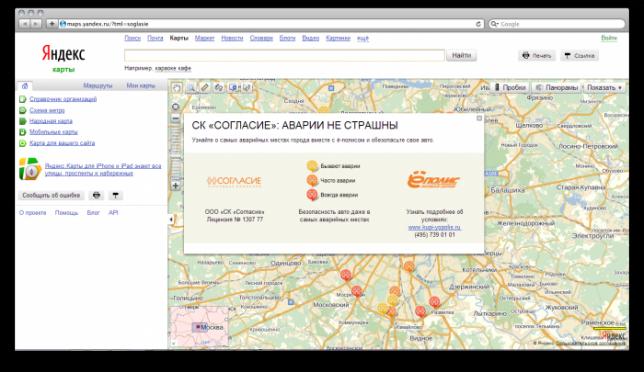Click the ё-полис logo in popup
Screen dimensions: 644x372
(433, 180)
